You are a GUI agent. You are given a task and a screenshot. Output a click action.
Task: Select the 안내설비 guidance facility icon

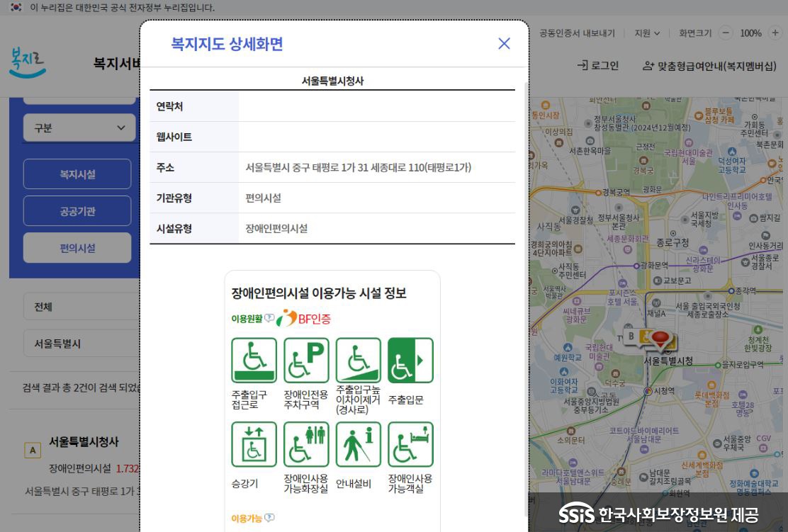tap(358, 443)
